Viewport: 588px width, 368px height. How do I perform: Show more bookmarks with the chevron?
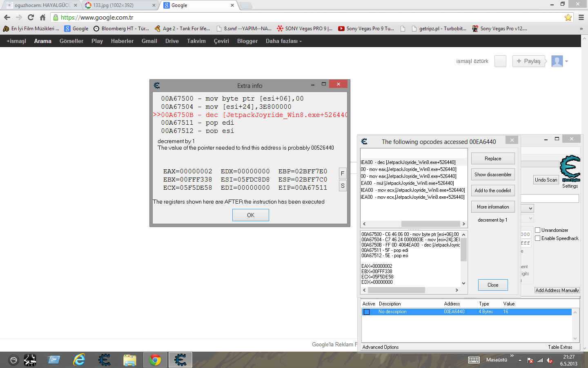[581, 29]
